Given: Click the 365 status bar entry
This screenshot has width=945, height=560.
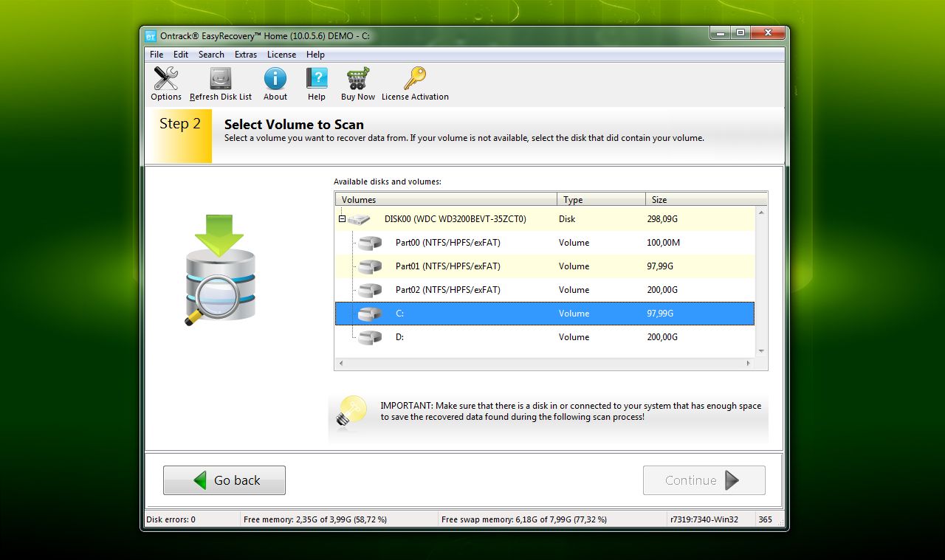Looking at the screenshot, I should tap(766, 519).
